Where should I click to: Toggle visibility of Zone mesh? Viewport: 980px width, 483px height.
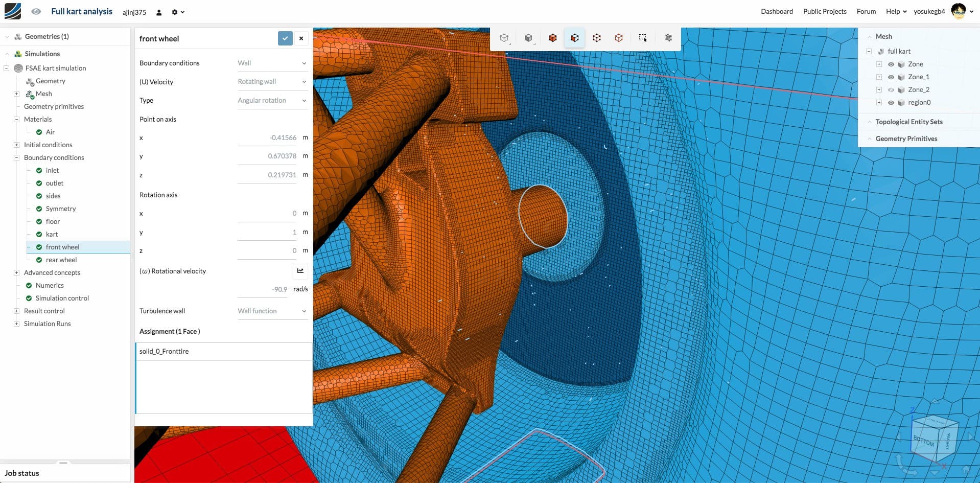(891, 64)
